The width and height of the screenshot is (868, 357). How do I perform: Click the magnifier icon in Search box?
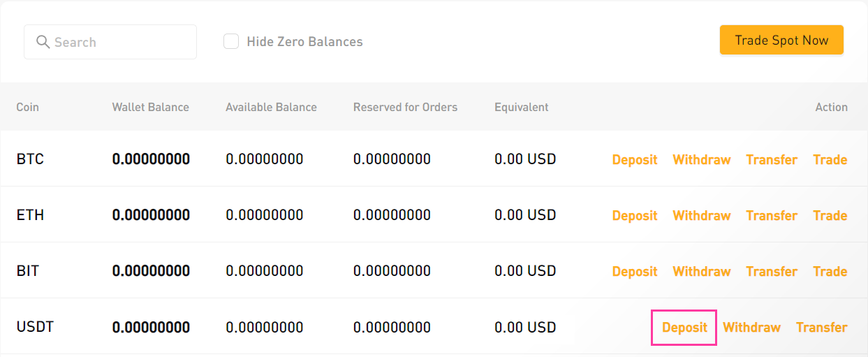43,43
